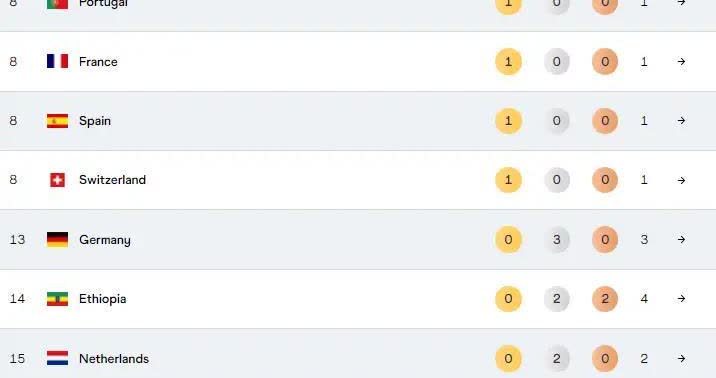
Task: Click Ethiopia's bronze medal count 2
Action: point(605,299)
